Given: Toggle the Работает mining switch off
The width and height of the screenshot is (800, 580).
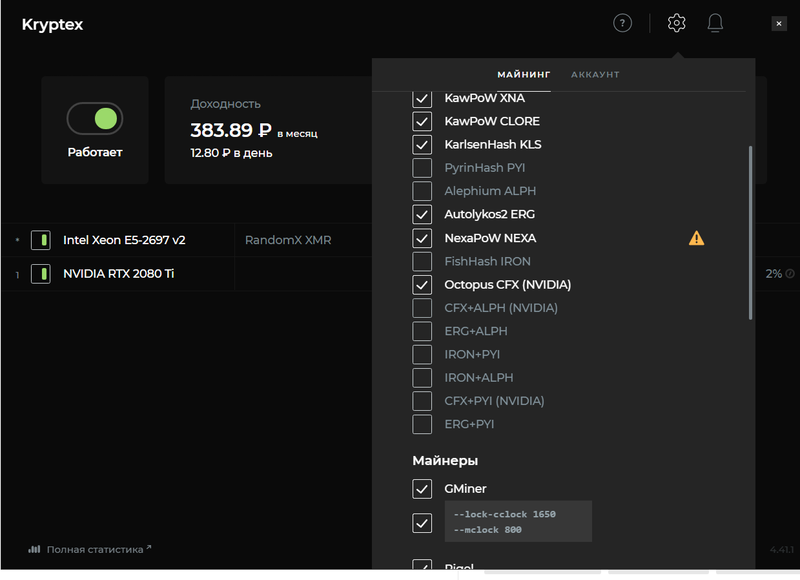Looking at the screenshot, I should (x=95, y=118).
